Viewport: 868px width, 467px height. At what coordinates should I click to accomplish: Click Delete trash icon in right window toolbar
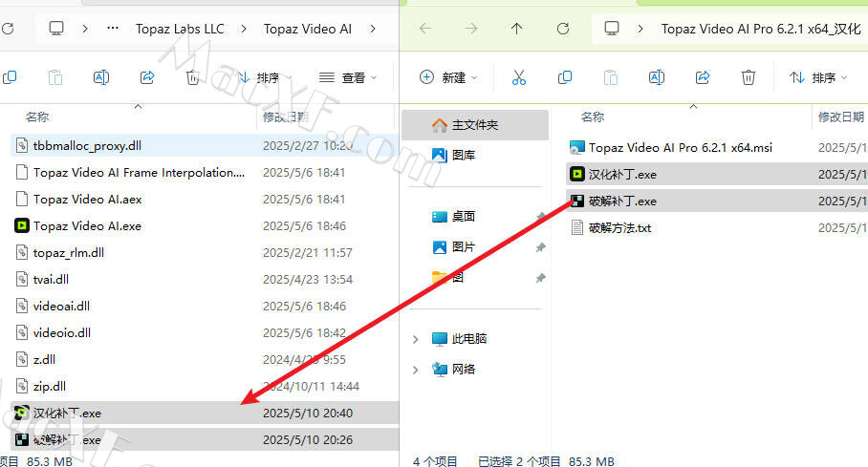[x=748, y=77]
